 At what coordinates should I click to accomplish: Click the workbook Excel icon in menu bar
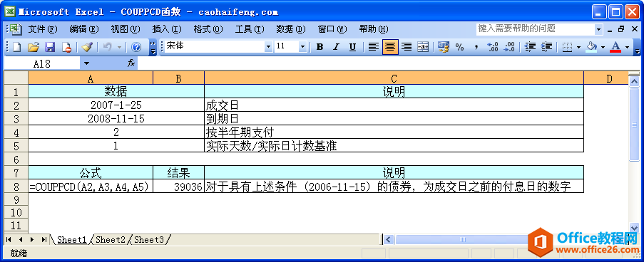pos(15,28)
